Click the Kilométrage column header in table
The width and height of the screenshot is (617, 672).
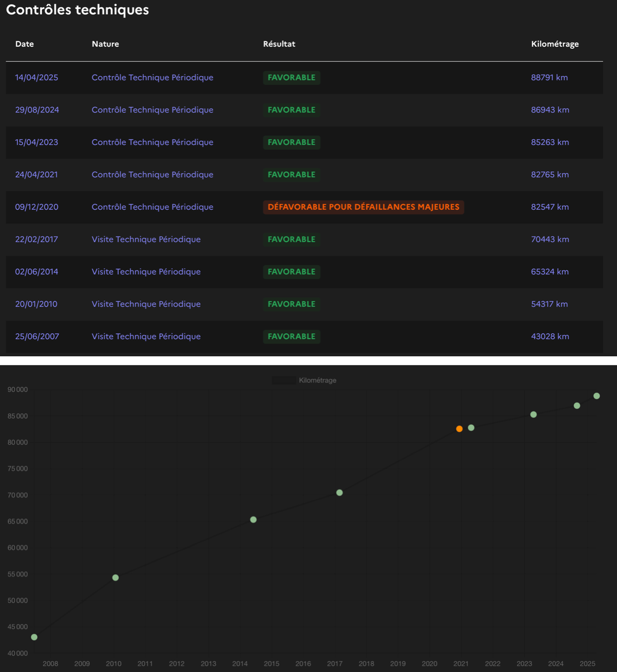(x=555, y=44)
